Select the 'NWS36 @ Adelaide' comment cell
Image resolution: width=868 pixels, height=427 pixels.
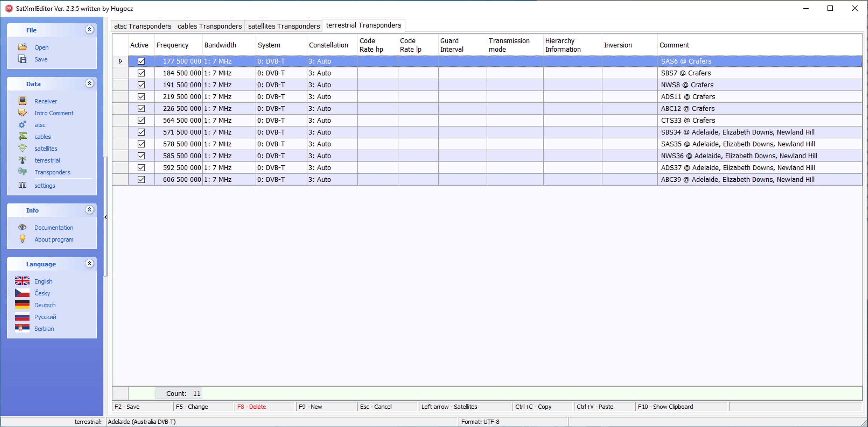pyautogui.click(x=759, y=156)
